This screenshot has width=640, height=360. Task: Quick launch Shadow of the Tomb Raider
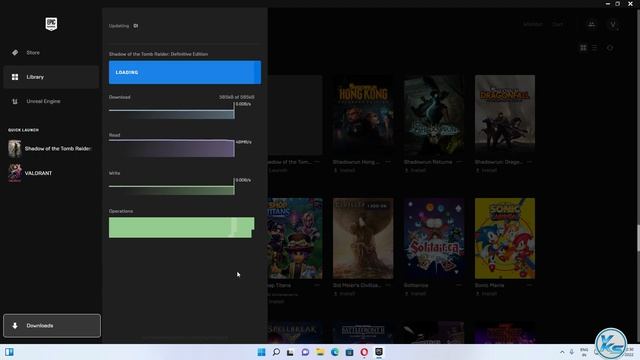(50, 149)
